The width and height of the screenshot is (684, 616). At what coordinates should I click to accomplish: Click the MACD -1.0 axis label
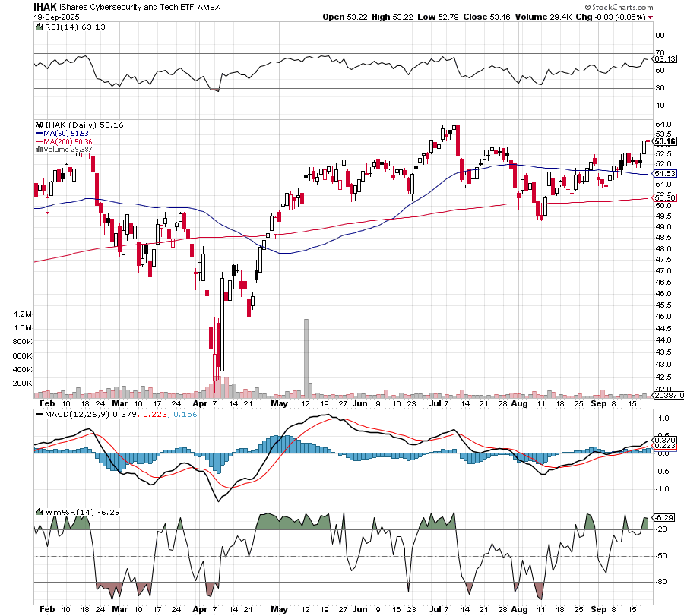[x=662, y=489]
